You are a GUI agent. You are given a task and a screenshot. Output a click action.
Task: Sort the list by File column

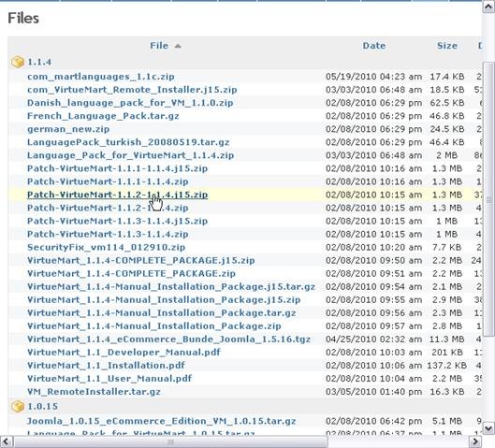point(159,46)
